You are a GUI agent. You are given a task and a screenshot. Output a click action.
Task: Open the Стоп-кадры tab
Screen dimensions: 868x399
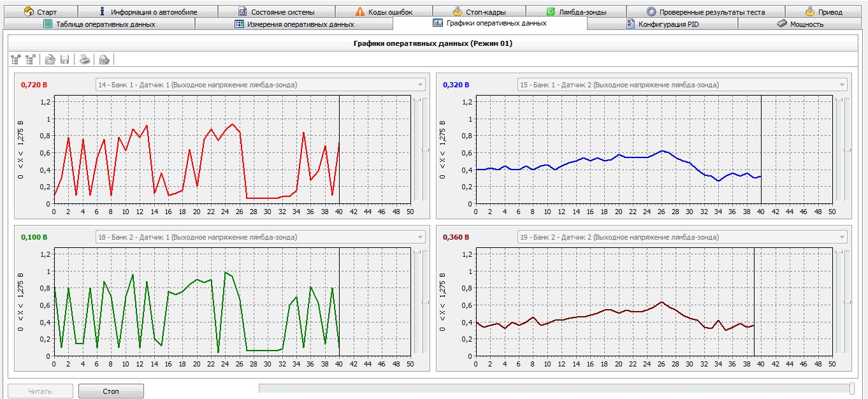coord(479,11)
